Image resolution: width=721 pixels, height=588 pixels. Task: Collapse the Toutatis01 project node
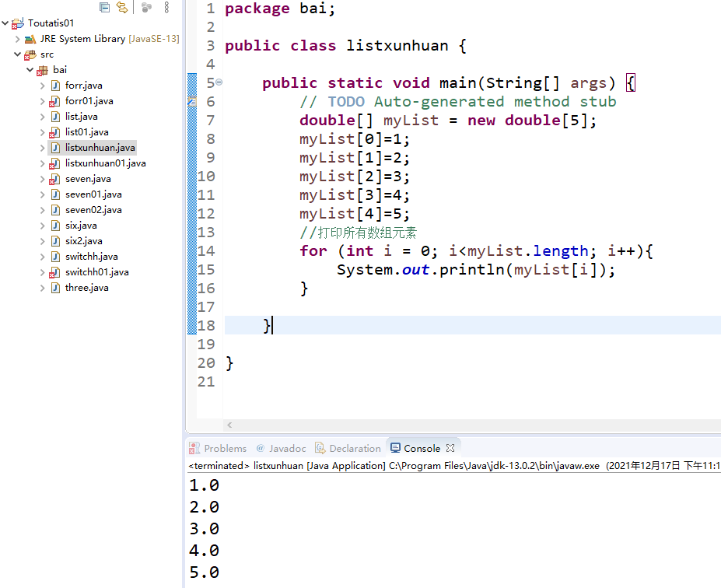5,23
